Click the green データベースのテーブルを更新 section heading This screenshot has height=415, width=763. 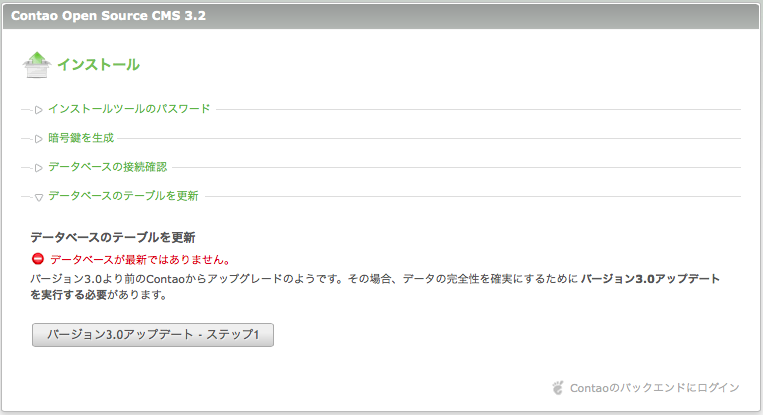point(123,196)
